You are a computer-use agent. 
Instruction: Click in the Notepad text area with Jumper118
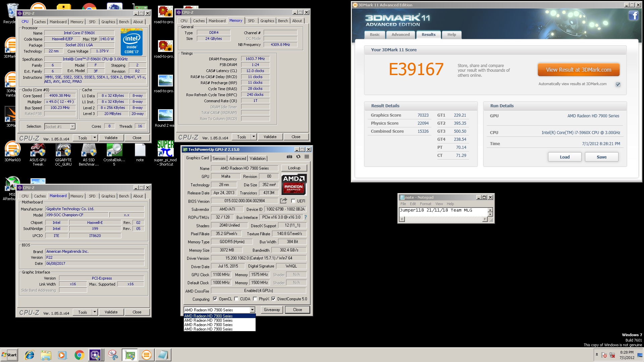click(443, 212)
